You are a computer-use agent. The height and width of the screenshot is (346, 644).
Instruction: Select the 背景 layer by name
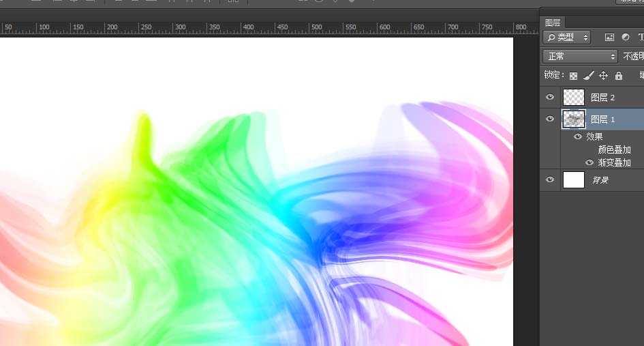(x=600, y=180)
